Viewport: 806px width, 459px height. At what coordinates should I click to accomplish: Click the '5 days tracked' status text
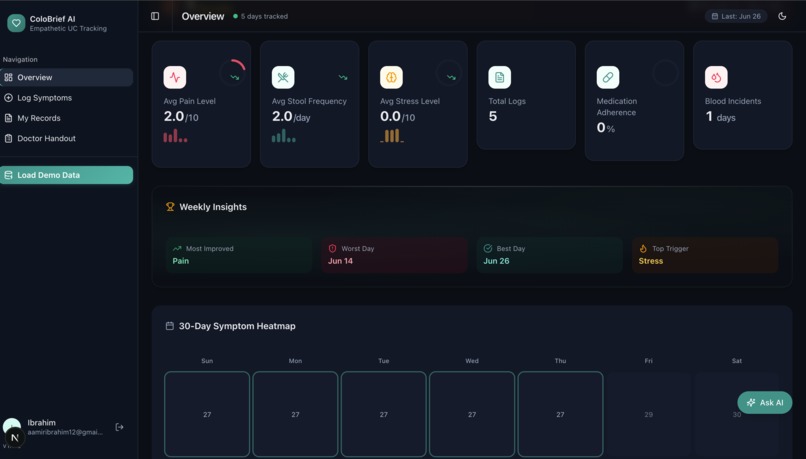[x=264, y=16]
